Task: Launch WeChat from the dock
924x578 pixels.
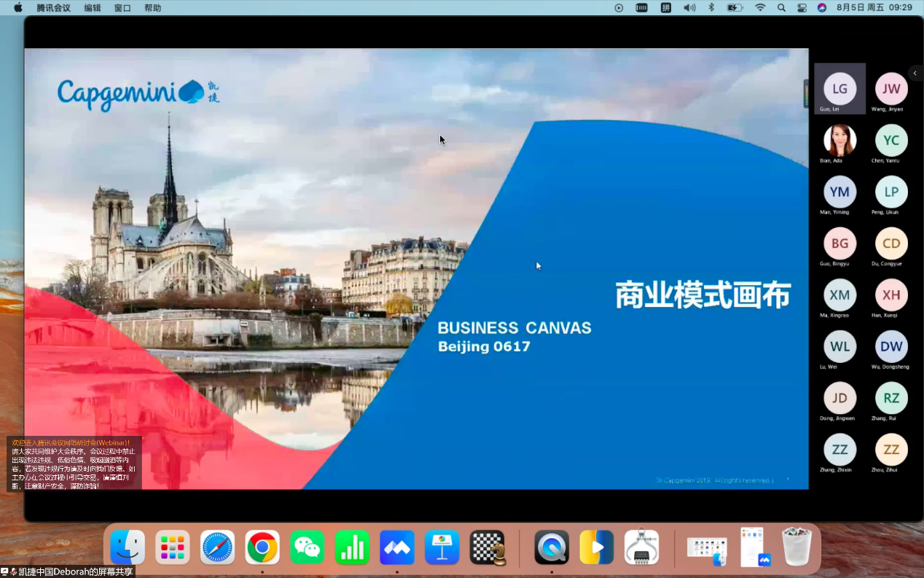Action: tap(307, 547)
